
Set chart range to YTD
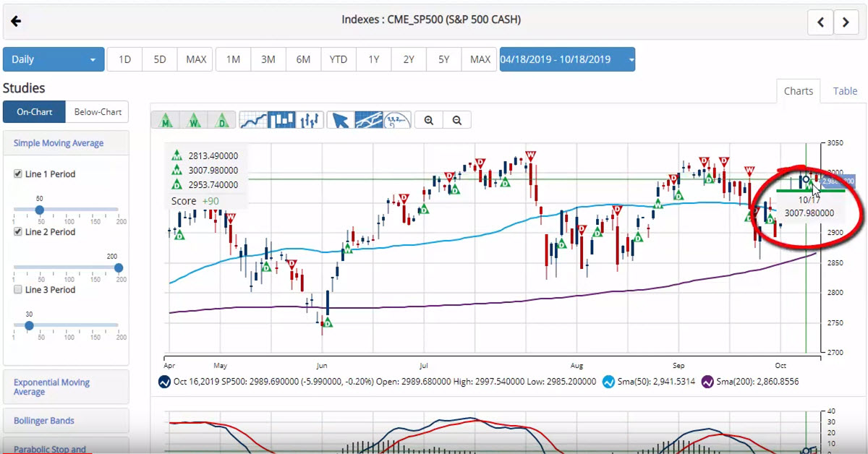[x=339, y=60]
